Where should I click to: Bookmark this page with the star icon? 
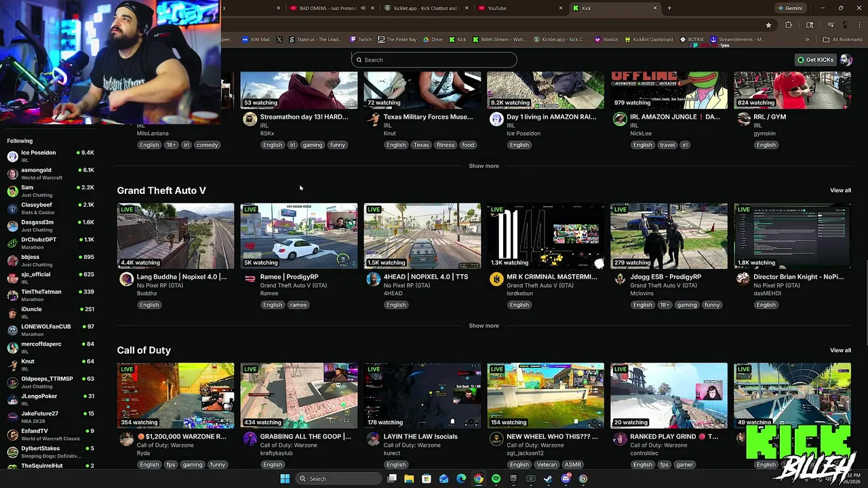(x=768, y=25)
